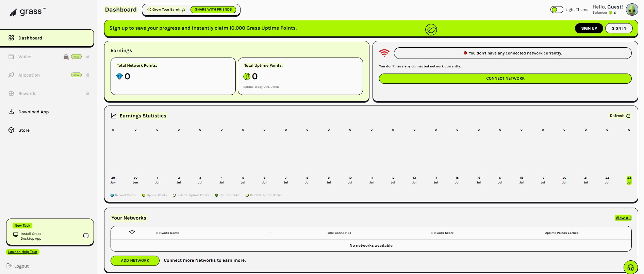Open Wallet in the sidebar
The width and height of the screenshot is (644, 274).
[25, 57]
